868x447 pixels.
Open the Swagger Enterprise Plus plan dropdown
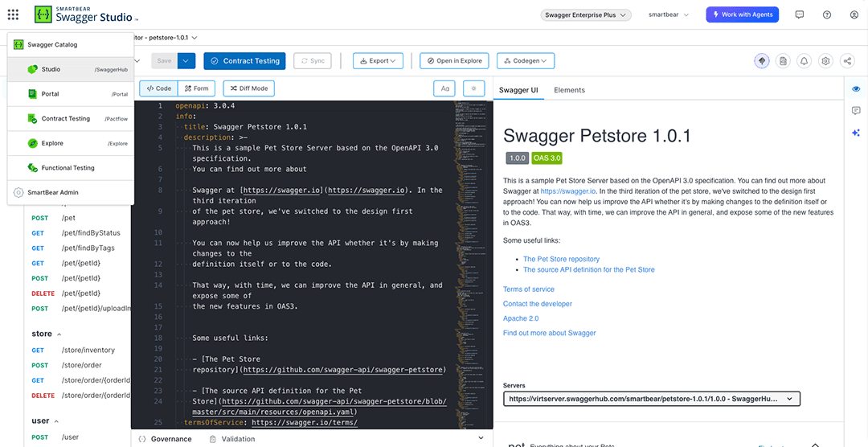pos(586,15)
